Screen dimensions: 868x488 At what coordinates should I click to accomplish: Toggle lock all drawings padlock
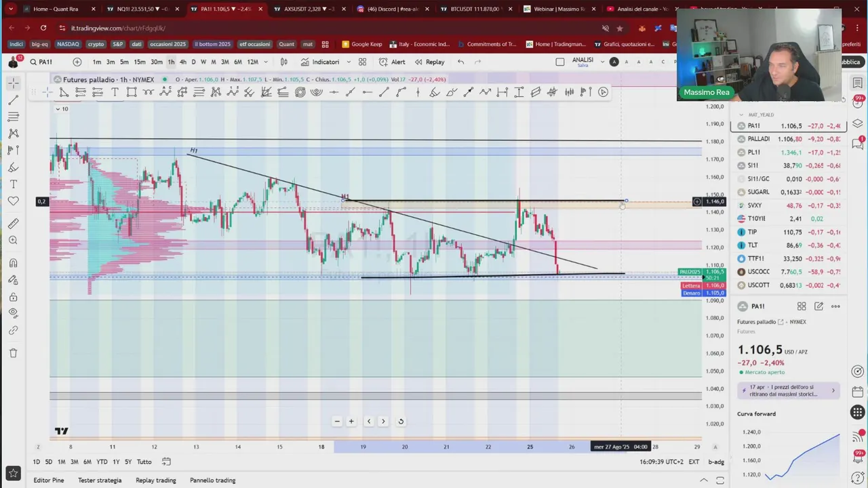point(13,297)
